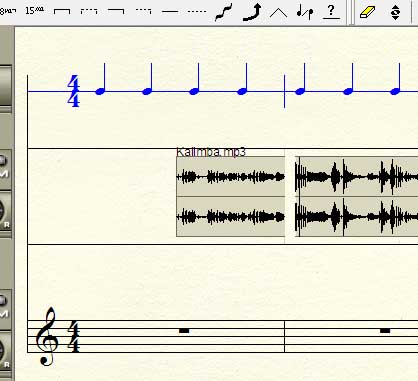Select the note-to-note line tool
This screenshot has height=381, width=418.
coord(305,12)
